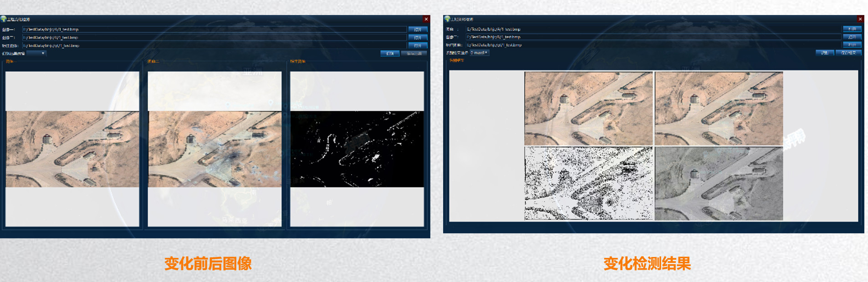Select the grayscale aerial result image
This screenshot has height=282, width=868.
click(x=719, y=183)
